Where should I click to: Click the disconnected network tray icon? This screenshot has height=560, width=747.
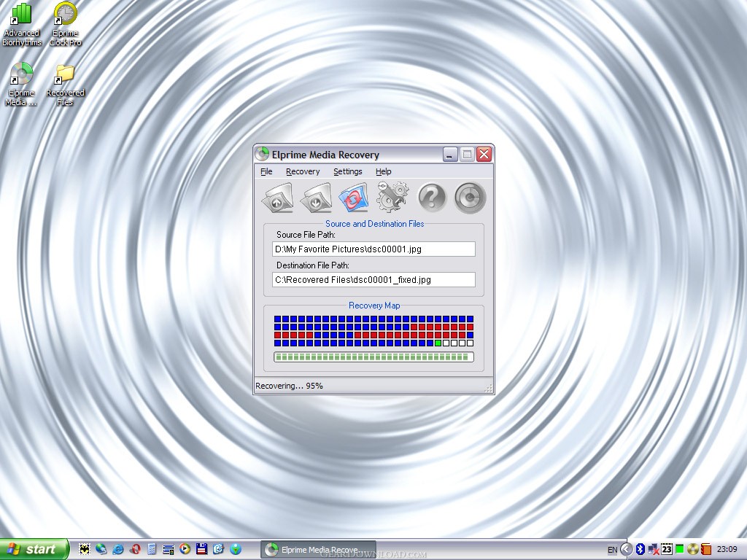pyautogui.click(x=653, y=550)
